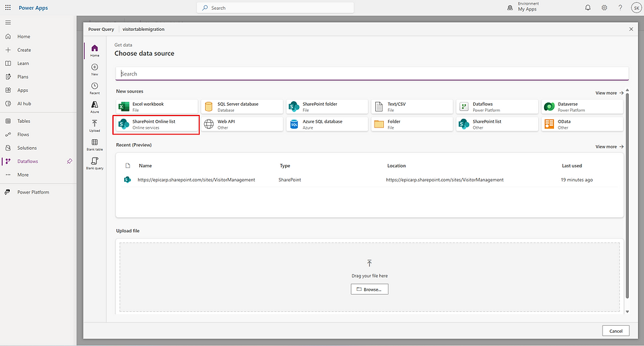Open notifications bell icon
The height and width of the screenshot is (346, 644).
587,8
